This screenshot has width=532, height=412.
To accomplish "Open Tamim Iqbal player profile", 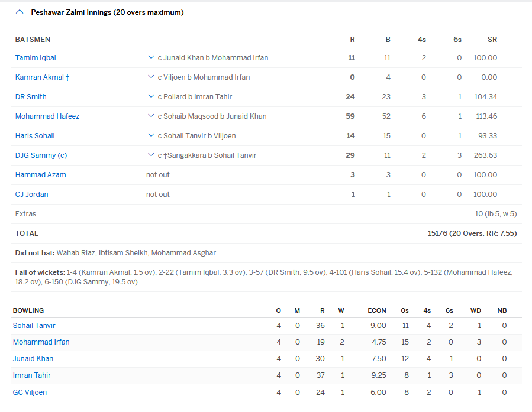I will [36, 58].
